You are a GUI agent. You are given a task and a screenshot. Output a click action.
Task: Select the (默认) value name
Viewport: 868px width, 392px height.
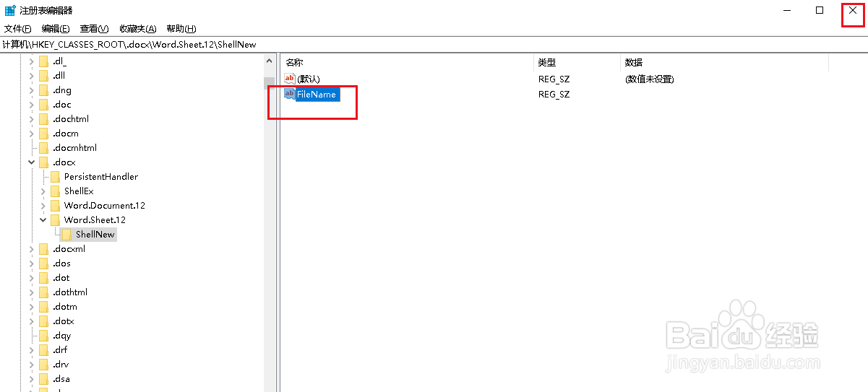(309, 79)
